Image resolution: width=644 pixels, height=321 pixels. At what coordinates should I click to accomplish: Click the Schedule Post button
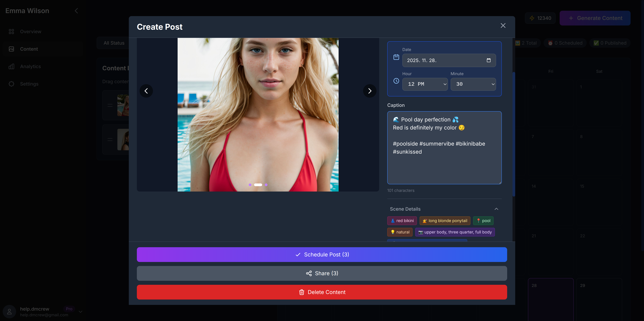tap(322, 254)
